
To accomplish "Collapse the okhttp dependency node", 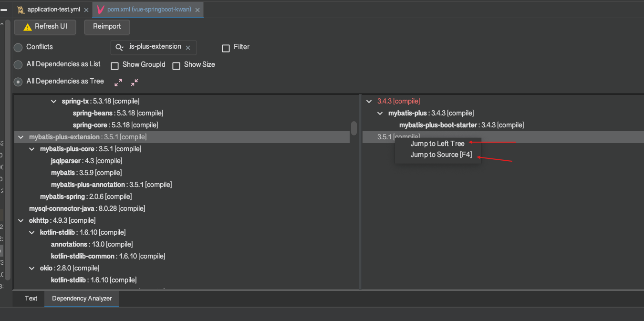I will point(21,220).
